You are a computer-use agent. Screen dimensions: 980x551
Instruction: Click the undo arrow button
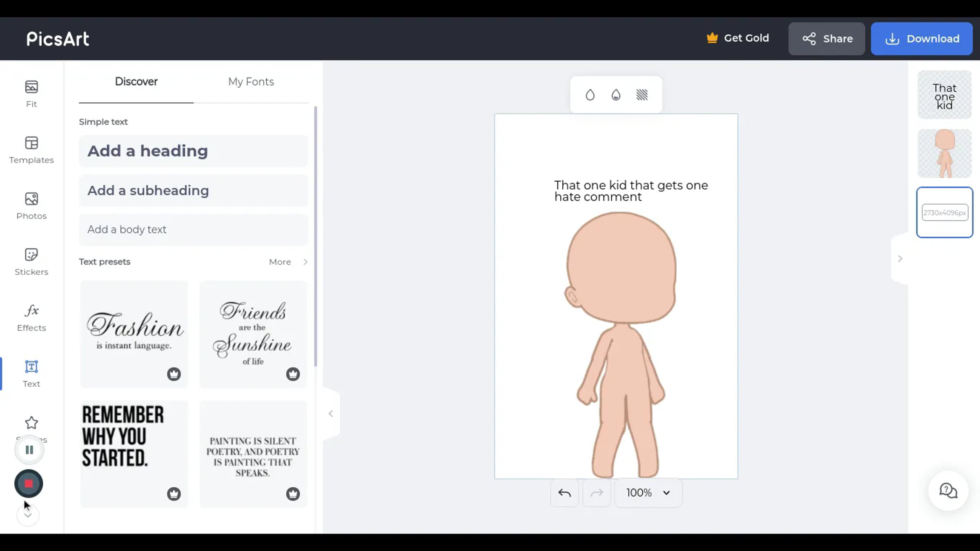coord(564,493)
